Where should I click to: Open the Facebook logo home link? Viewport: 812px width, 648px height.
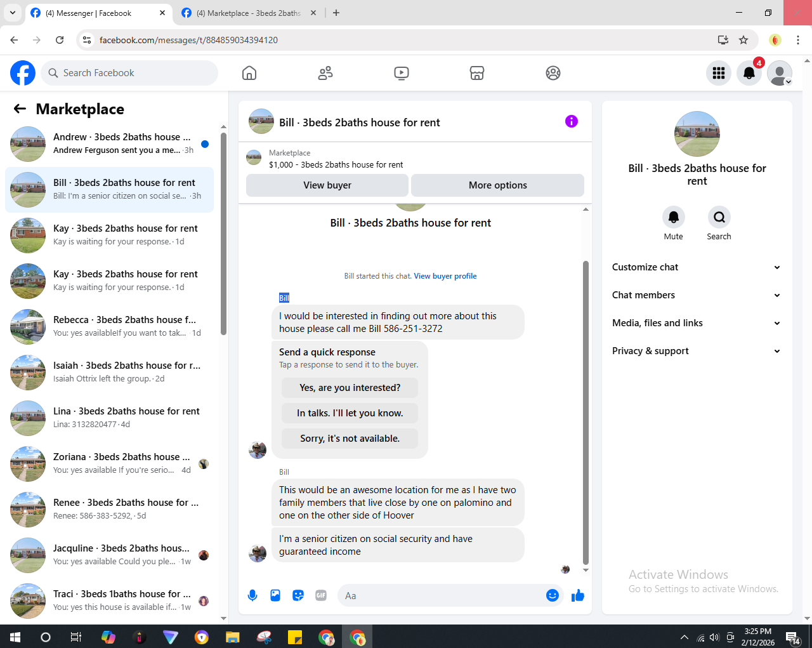(x=23, y=73)
